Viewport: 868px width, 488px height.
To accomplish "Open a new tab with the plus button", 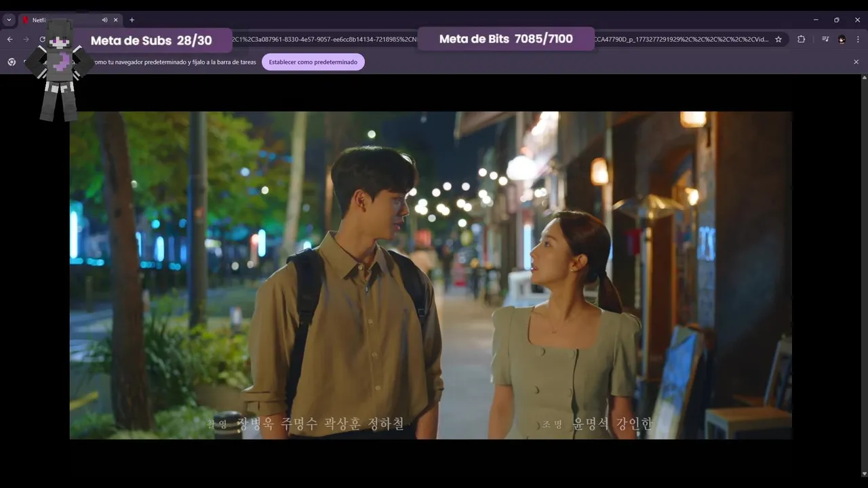I will click(x=132, y=20).
